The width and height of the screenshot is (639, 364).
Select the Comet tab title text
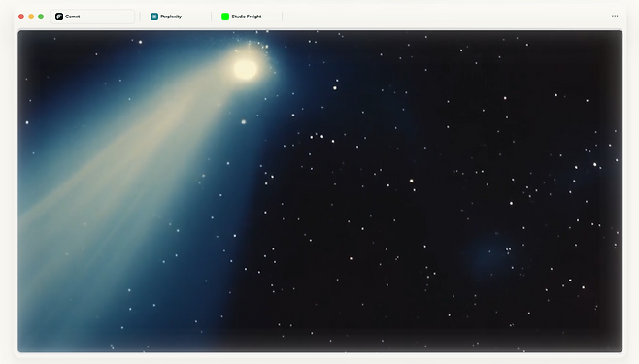73,17
